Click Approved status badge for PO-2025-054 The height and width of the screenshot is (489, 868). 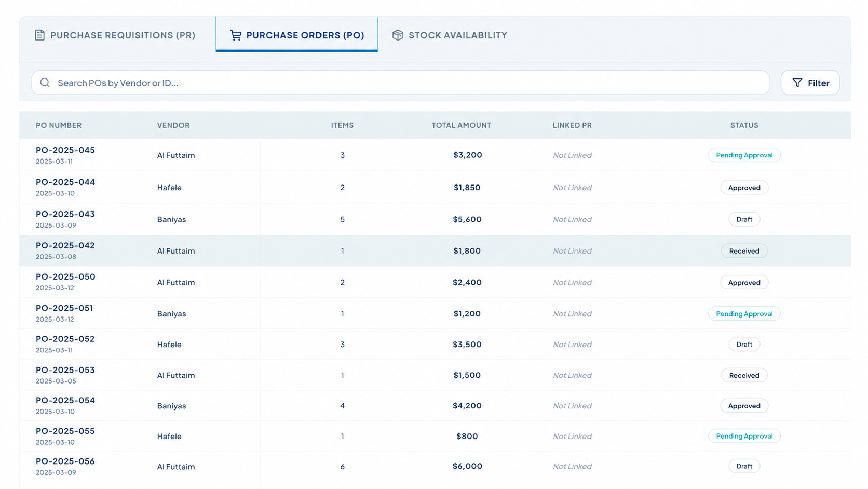pyautogui.click(x=744, y=406)
